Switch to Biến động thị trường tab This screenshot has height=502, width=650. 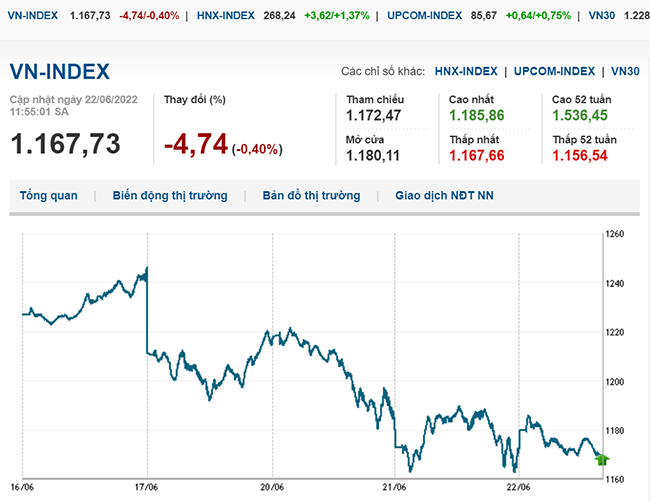[x=170, y=196]
